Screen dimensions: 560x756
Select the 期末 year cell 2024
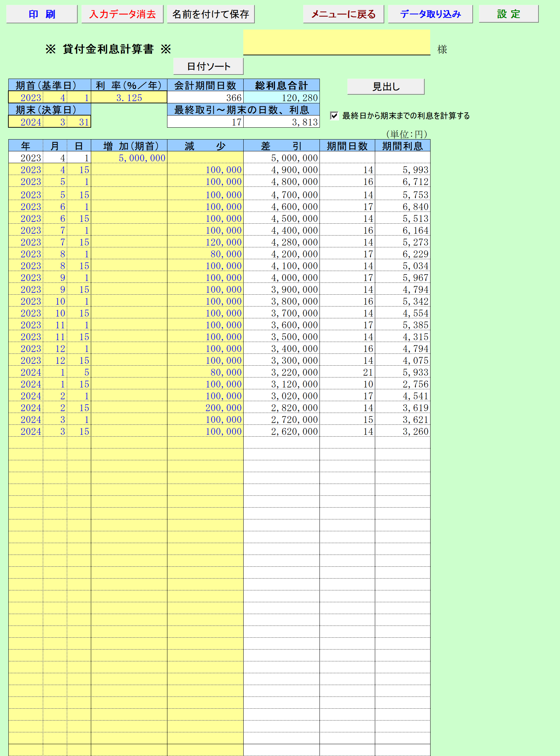(26, 122)
